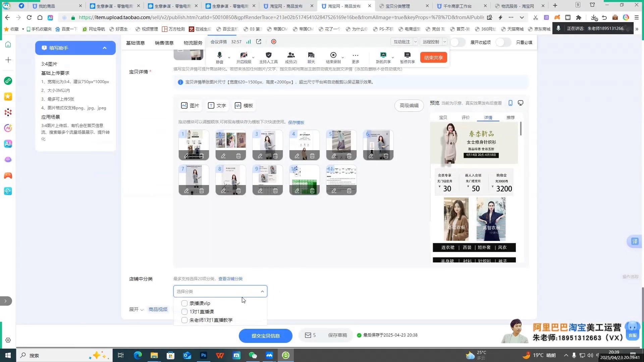Toggle the 只看必填 switch

point(503,42)
